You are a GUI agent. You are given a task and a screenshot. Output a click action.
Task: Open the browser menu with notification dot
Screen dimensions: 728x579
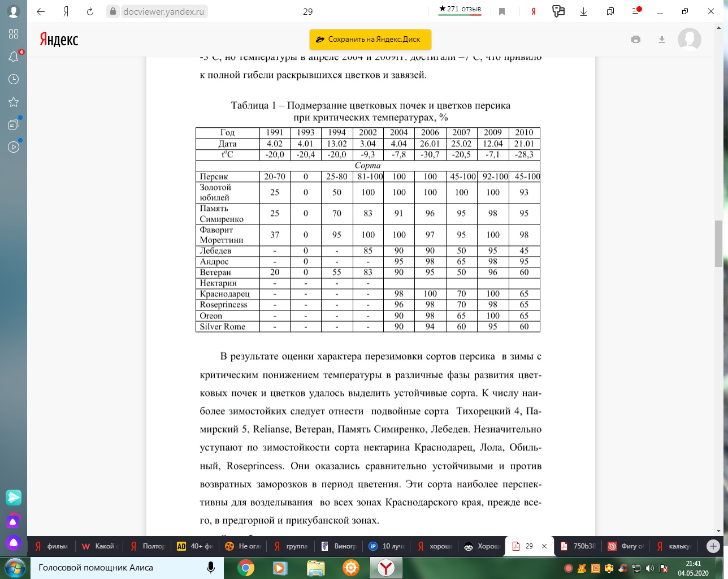tap(636, 11)
